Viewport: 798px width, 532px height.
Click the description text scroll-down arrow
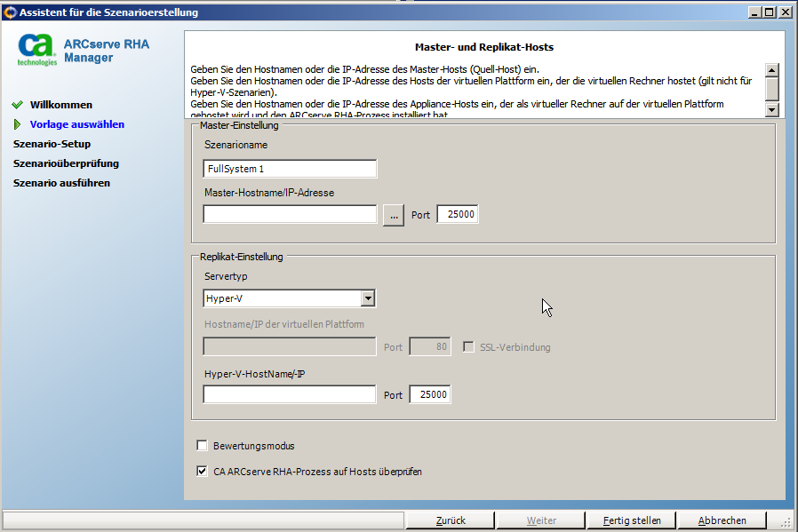point(772,109)
